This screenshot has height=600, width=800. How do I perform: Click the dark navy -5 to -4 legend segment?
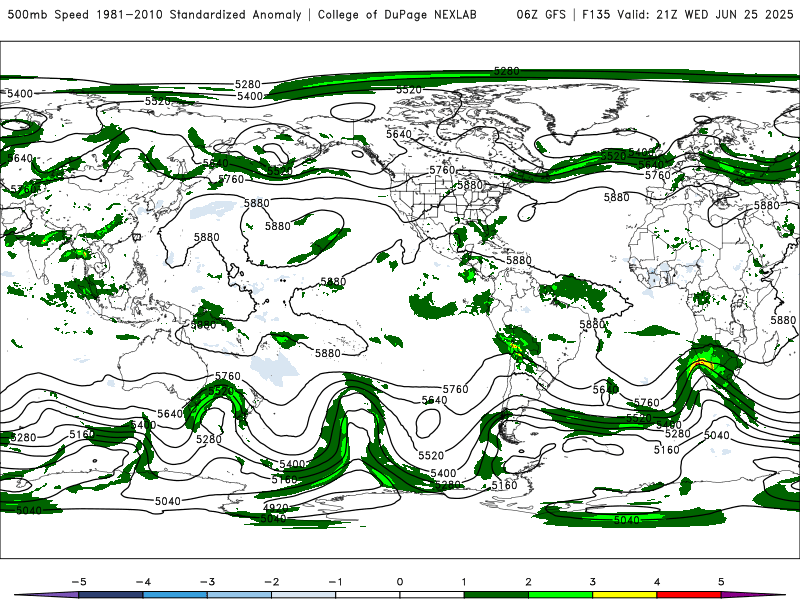point(111,595)
